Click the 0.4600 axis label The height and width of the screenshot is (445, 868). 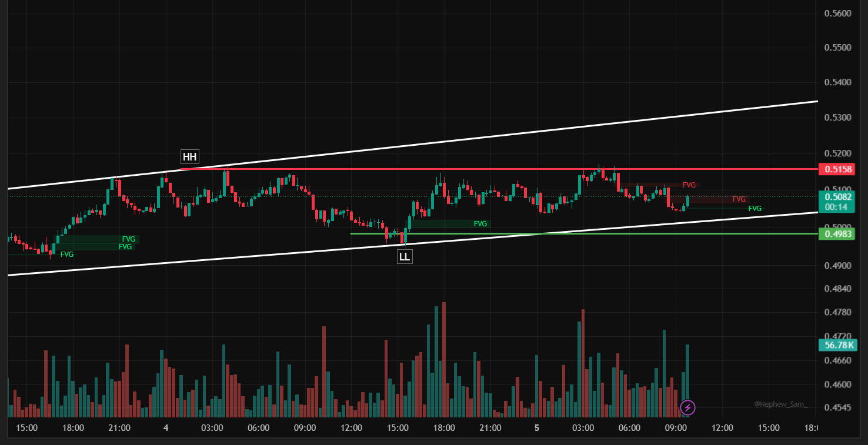tap(838, 385)
